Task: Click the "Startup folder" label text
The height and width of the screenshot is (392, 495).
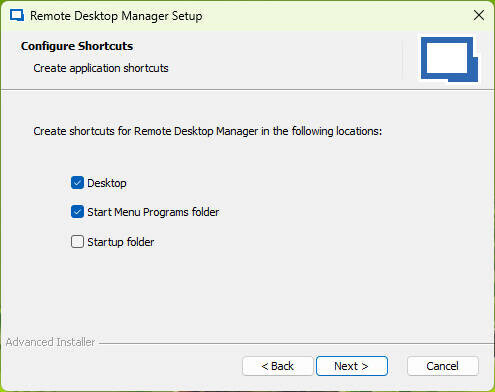Action: 121,242
